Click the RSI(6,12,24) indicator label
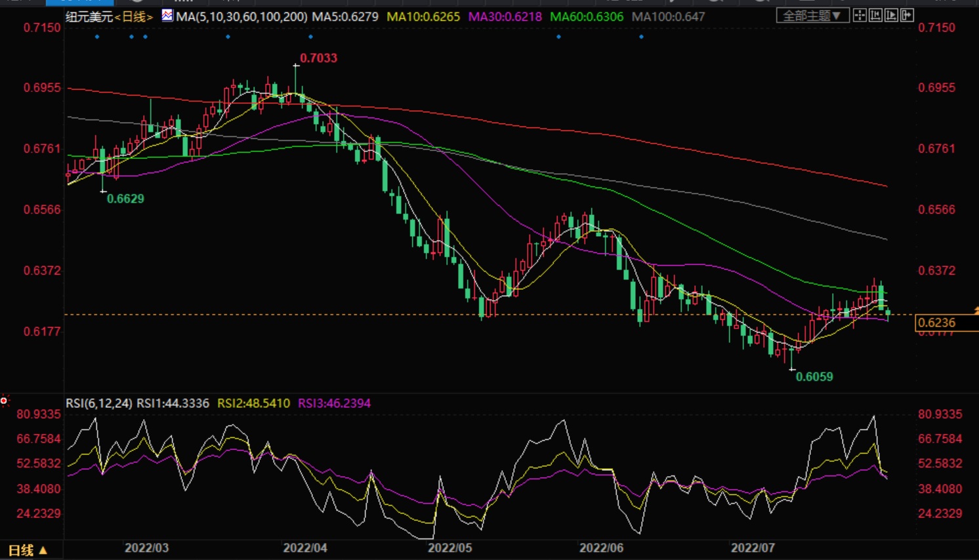The height and width of the screenshot is (560, 979). point(99,403)
